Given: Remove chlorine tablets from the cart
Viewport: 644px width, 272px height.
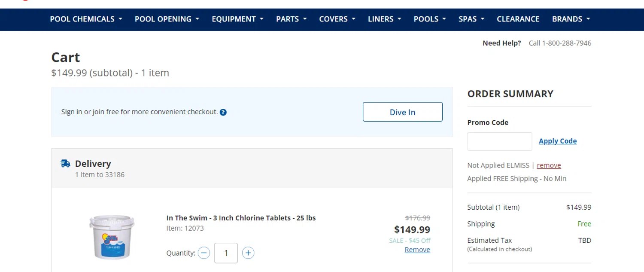Looking at the screenshot, I should pos(417,250).
